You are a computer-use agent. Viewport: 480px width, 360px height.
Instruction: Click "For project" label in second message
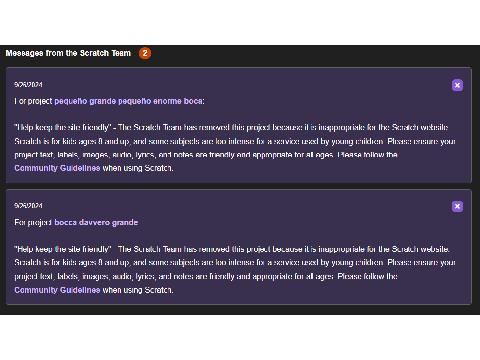click(x=33, y=222)
